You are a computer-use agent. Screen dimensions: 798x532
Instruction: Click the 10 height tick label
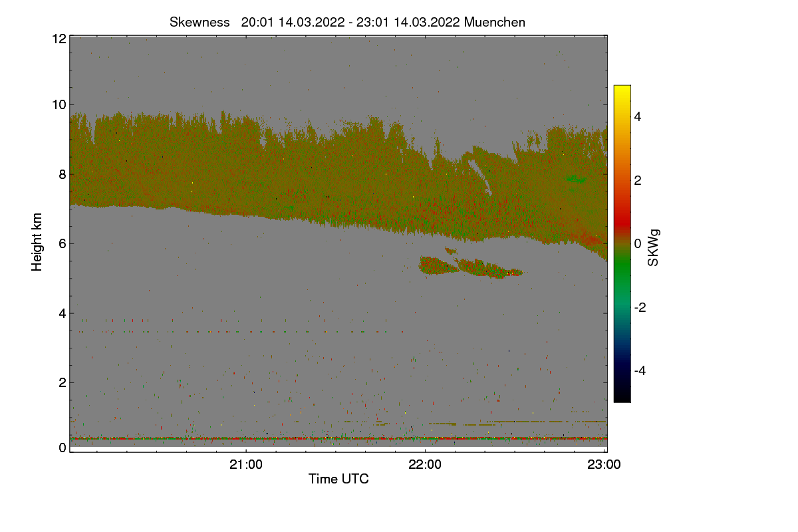59,104
